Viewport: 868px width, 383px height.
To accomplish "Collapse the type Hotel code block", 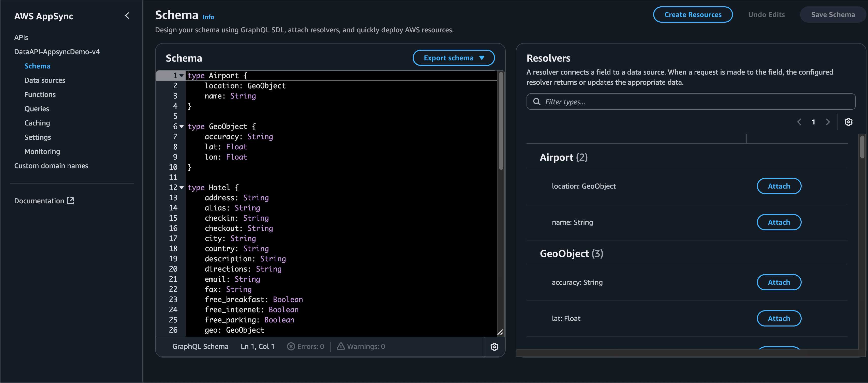I will [x=182, y=188].
